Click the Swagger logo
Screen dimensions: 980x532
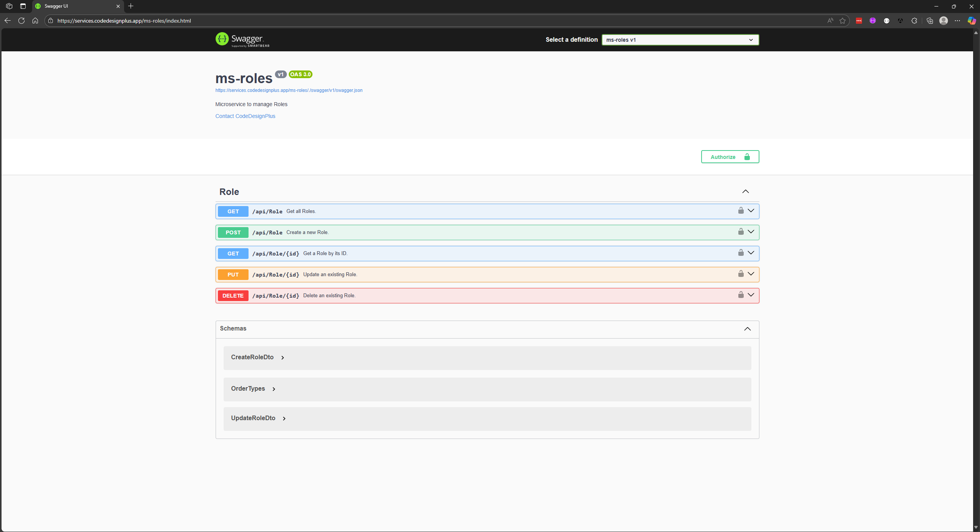(242, 39)
